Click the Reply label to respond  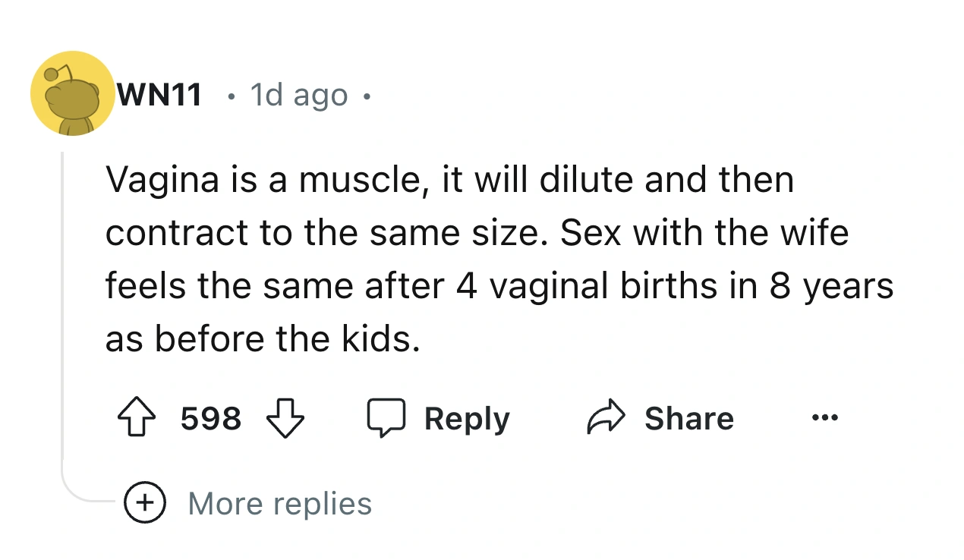tap(466, 417)
